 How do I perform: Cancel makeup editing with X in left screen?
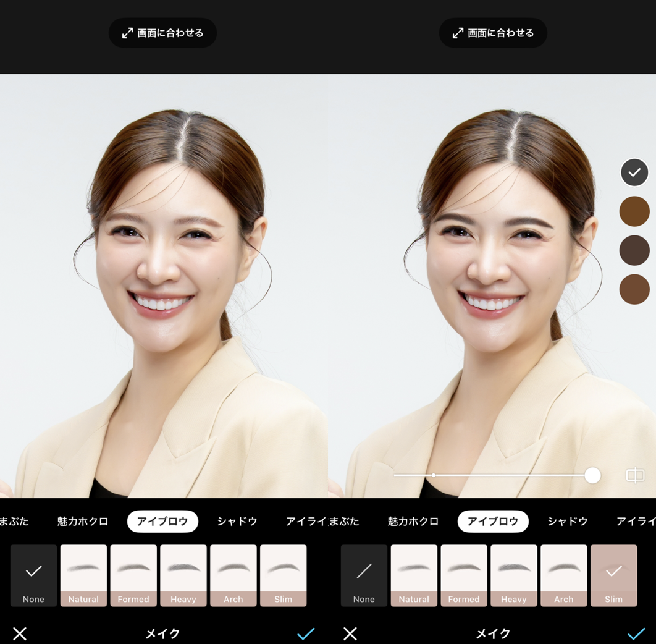point(20,633)
